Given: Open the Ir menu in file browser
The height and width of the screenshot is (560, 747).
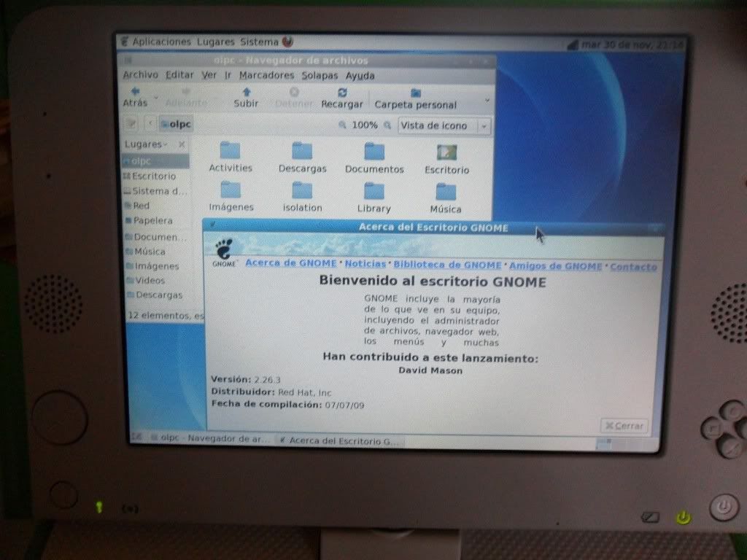Looking at the screenshot, I should (x=228, y=75).
